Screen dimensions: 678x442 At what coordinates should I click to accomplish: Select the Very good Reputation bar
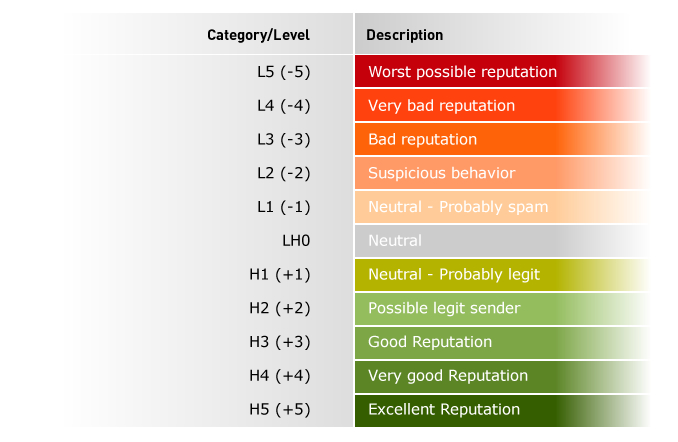click(502, 375)
